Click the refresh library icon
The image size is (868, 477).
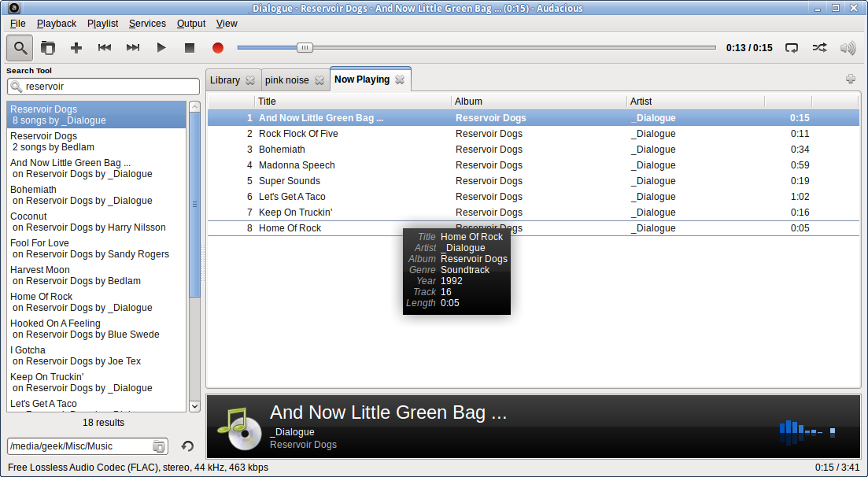[x=187, y=446]
